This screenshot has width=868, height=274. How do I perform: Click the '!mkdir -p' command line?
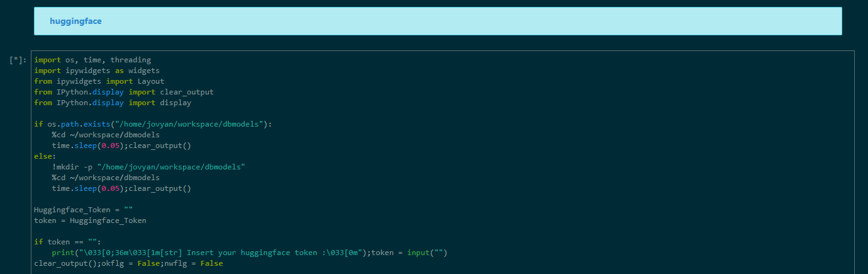(148, 168)
